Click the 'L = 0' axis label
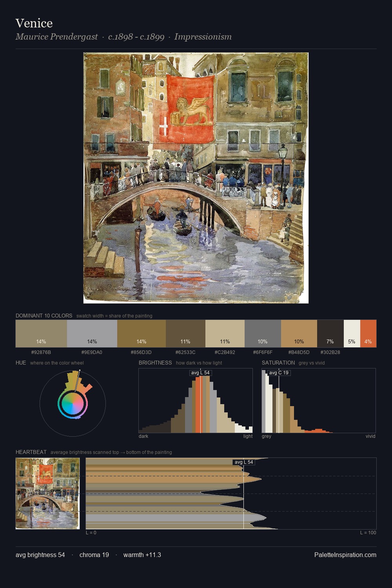 tap(91, 532)
